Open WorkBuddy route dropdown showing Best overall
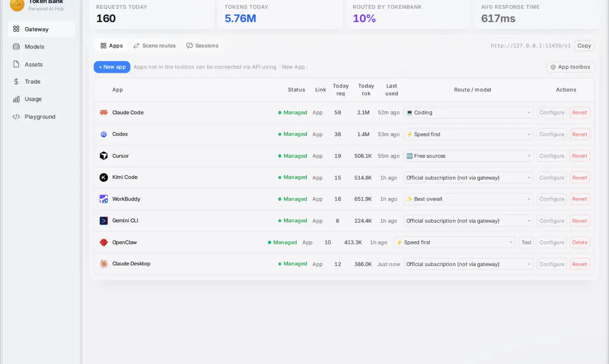This screenshot has width=609, height=364. (x=468, y=199)
